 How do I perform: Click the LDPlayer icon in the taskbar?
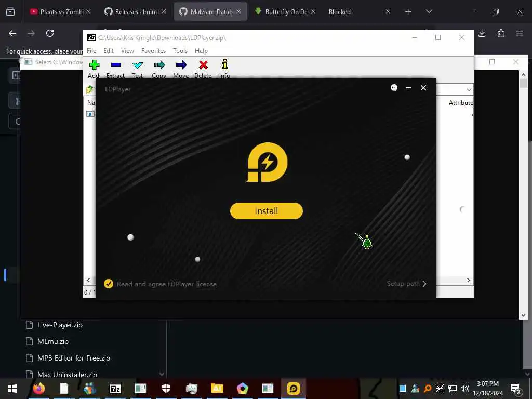click(293, 389)
